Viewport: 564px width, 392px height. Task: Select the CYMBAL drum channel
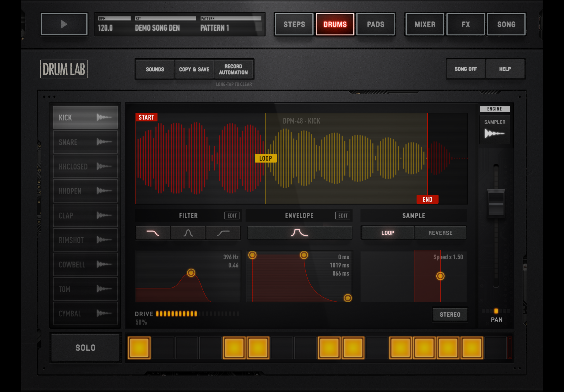[x=86, y=313]
